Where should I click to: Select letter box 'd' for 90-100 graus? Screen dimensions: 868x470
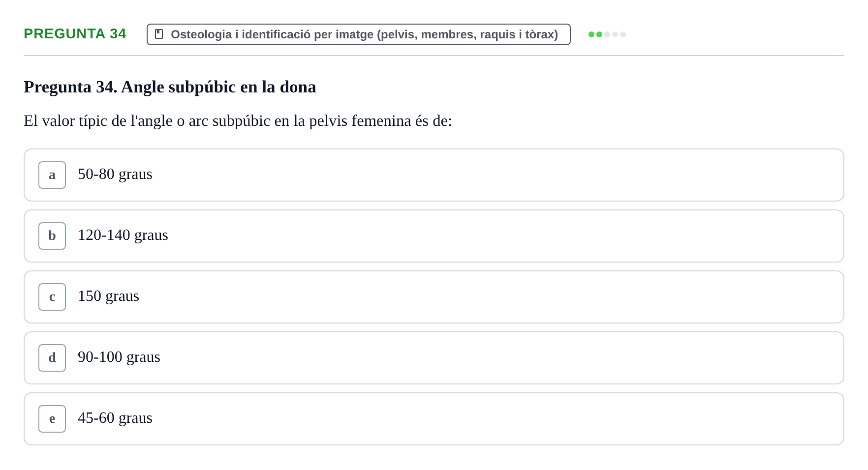point(52,358)
